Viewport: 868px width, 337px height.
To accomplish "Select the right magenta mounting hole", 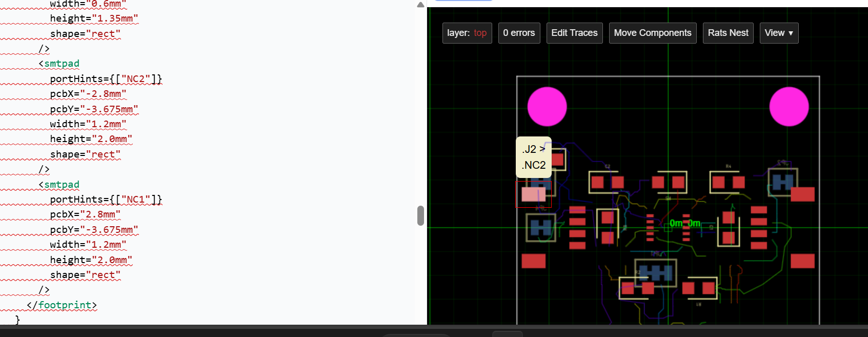I will pos(789,107).
